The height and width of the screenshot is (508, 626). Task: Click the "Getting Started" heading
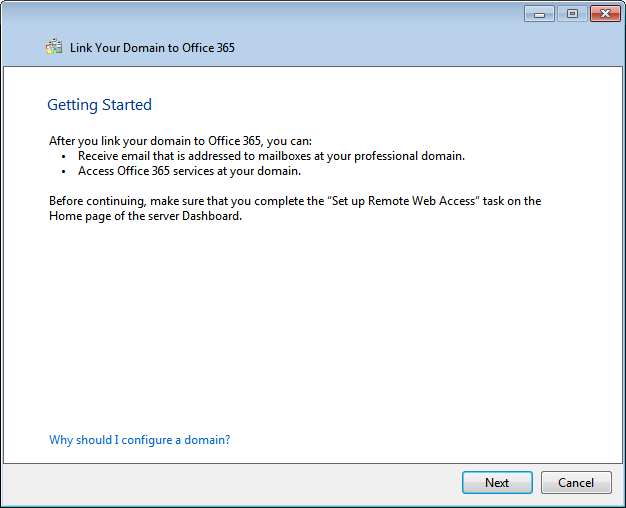click(99, 105)
